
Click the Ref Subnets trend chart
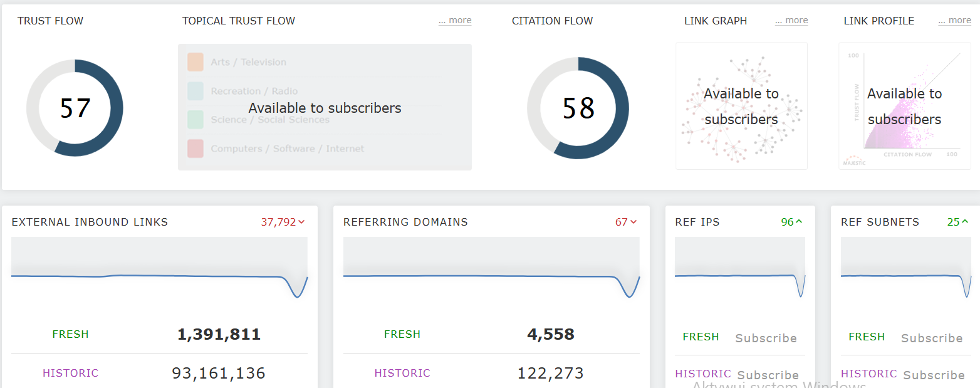[906, 268]
